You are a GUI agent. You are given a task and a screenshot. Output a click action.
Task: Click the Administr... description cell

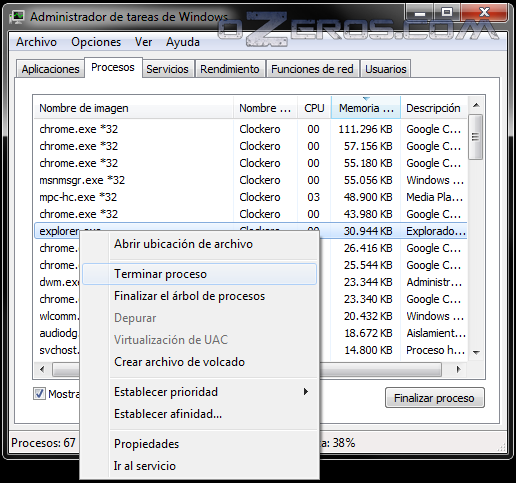tap(434, 282)
